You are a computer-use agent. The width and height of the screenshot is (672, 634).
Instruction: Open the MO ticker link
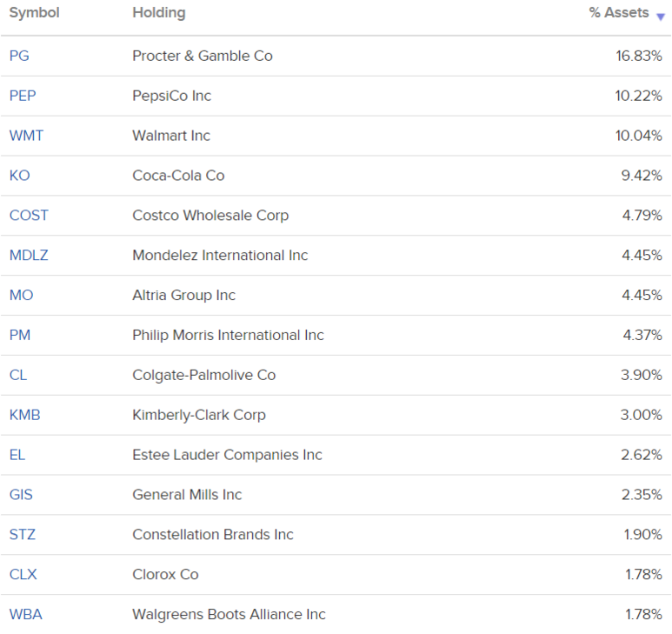point(22,295)
